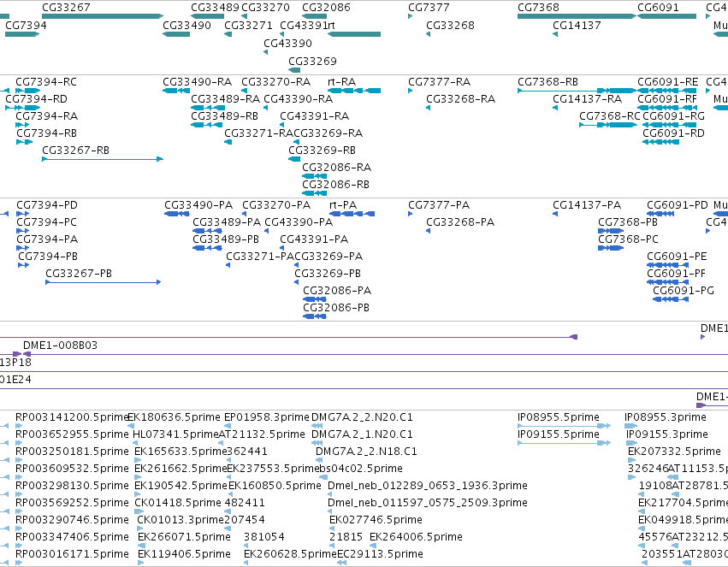728x567 pixels.
Task: Click the CG32086-RB transcript
Action: coord(314,193)
